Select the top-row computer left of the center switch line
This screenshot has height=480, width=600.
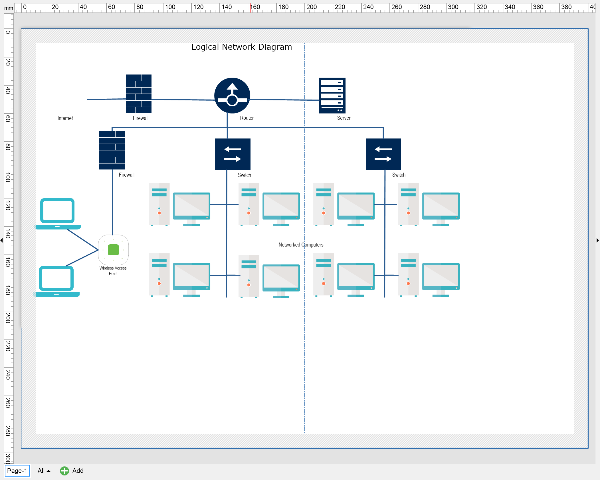[179, 204]
